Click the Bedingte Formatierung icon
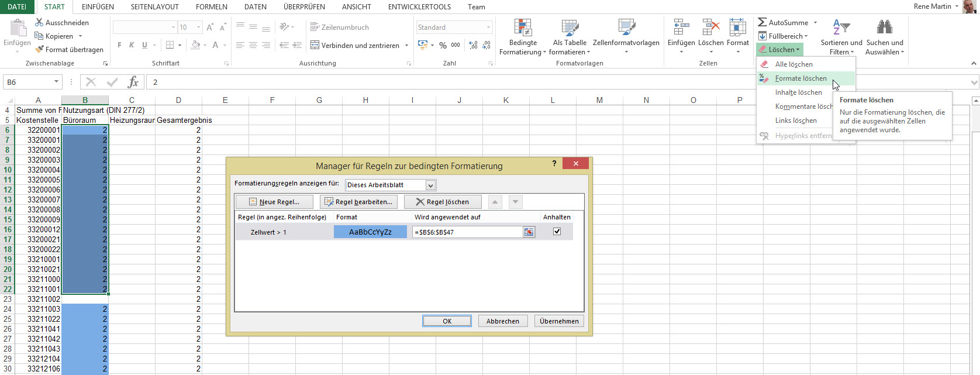The width and height of the screenshot is (980, 375). tap(523, 28)
